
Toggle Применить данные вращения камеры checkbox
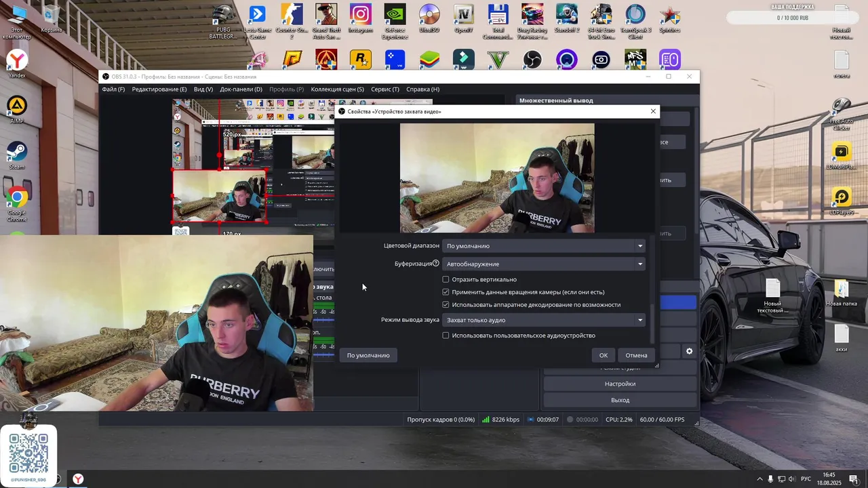tap(446, 292)
